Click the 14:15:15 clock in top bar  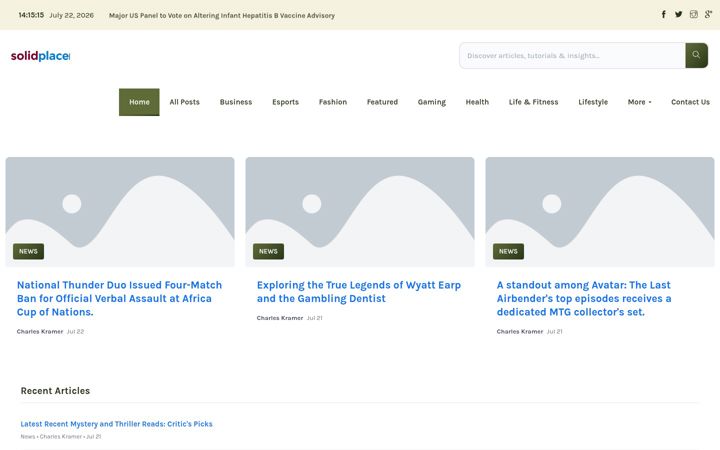pos(31,15)
